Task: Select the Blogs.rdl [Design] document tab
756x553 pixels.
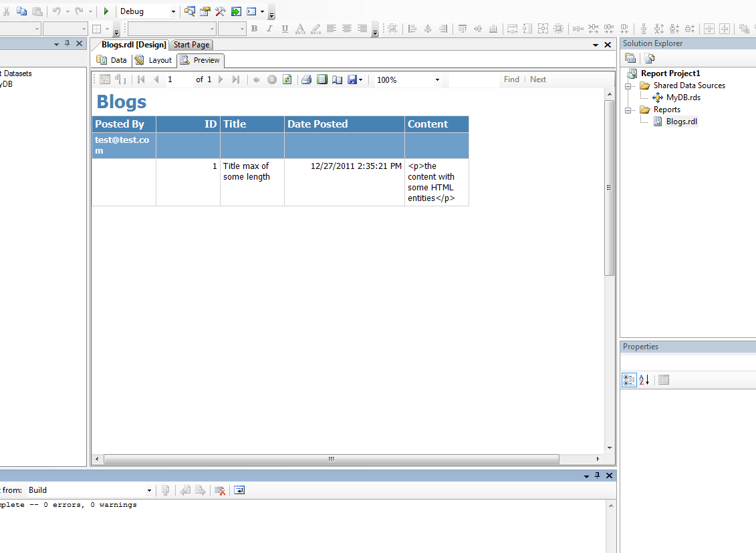Action: (134, 45)
